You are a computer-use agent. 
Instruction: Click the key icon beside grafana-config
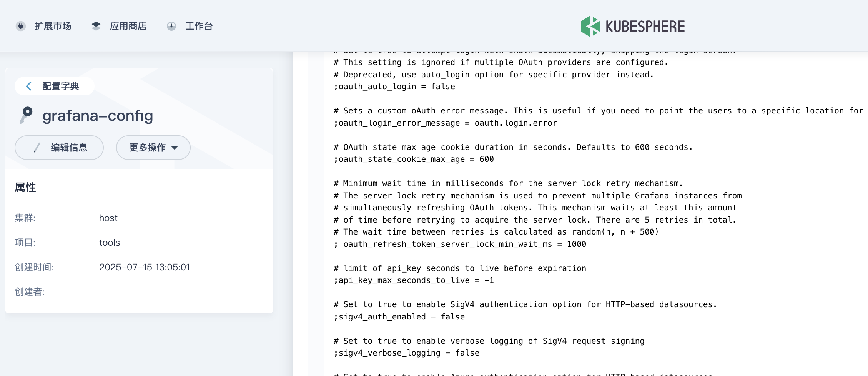tap(26, 115)
